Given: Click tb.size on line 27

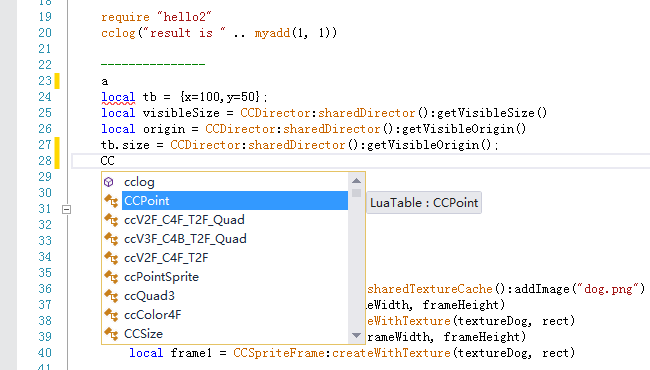Looking at the screenshot, I should point(125,145).
